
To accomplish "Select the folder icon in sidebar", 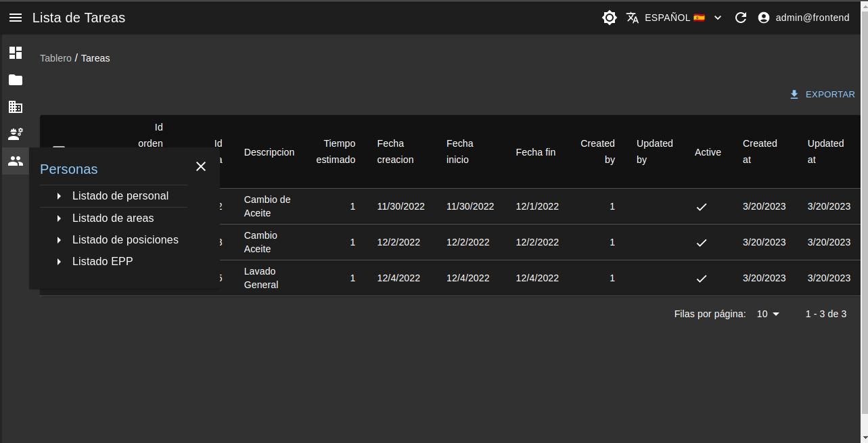I will [x=16, y=80].
